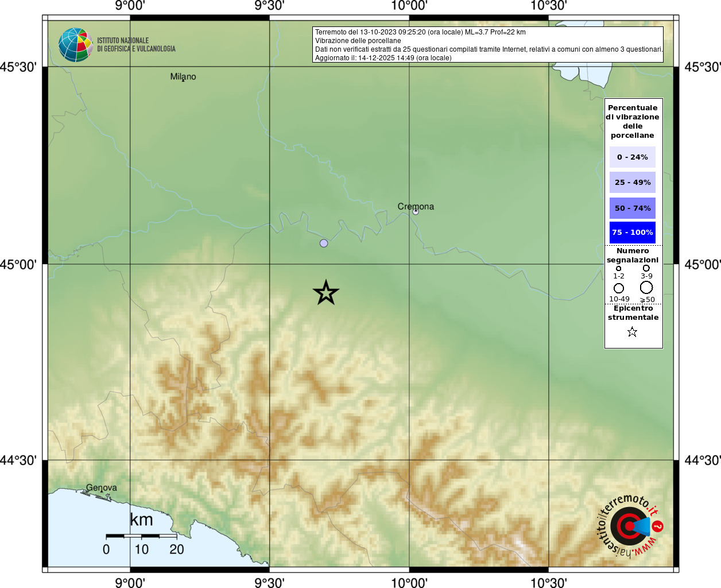Click the bottom 10°00' longitude label
Viewport: 721px width, 588px height.
409,582
